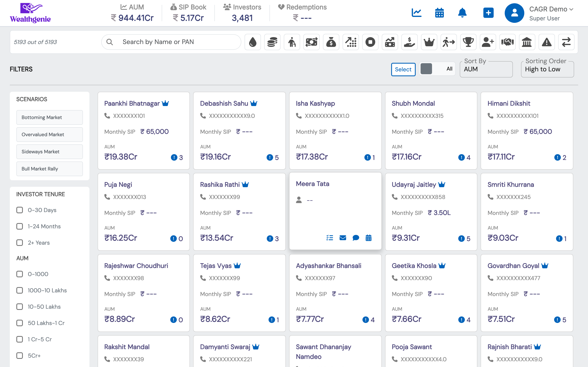The width and height of the screenshot is (588, 367).
Task: Open the Sort By AUM dropdown
Action: tap(486, 69)
